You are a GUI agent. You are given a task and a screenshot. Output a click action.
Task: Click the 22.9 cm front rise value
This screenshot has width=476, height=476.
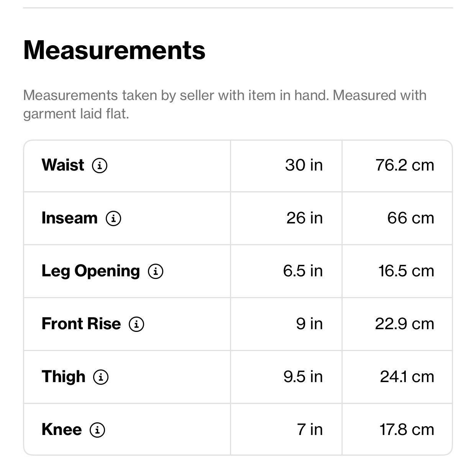pos(405,324)
